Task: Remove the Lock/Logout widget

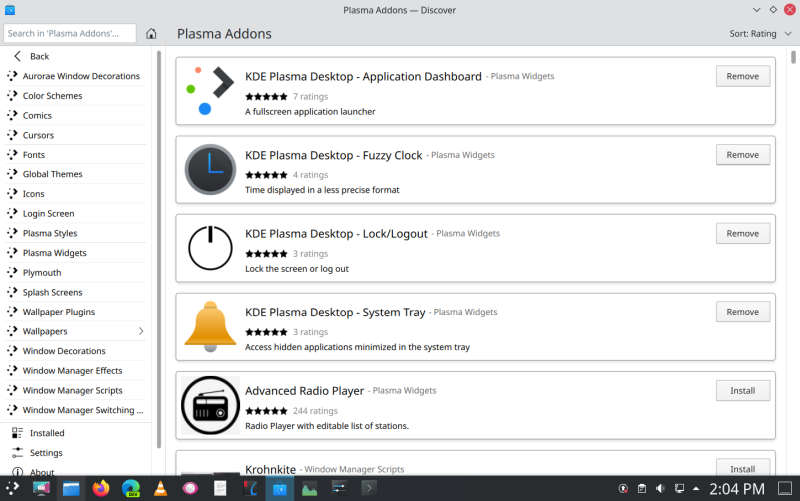Action: (742, 233)
